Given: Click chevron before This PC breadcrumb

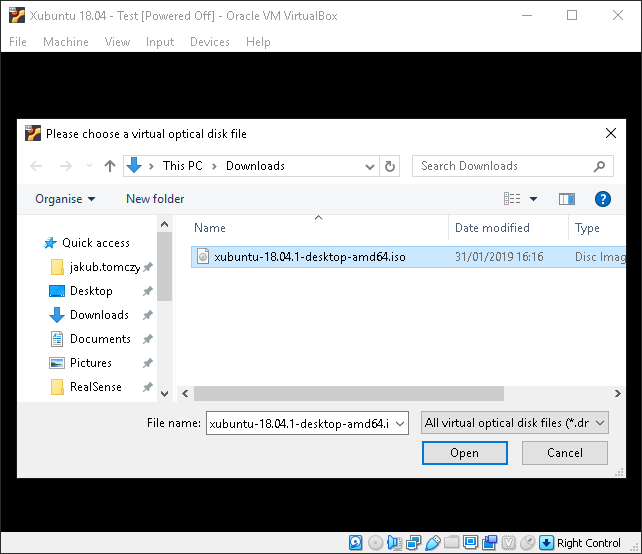Looking at the screenshot, I should (x=151, y=166).
